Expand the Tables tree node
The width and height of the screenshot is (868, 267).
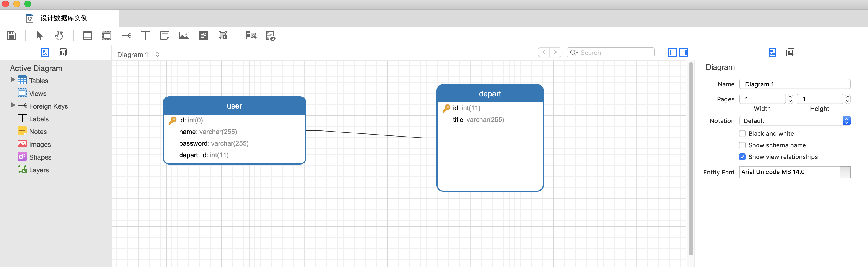[13, 80]
